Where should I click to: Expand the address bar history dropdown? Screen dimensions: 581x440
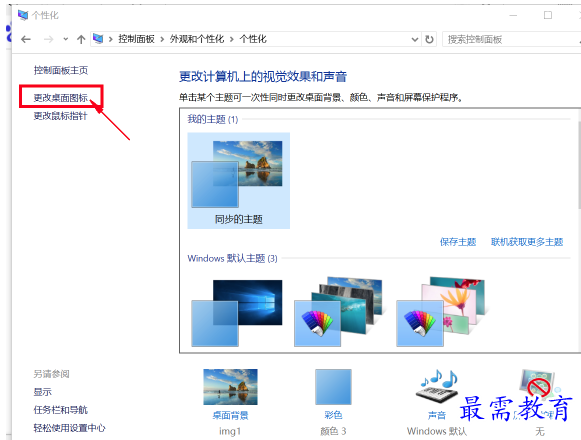tap(415, 39)
